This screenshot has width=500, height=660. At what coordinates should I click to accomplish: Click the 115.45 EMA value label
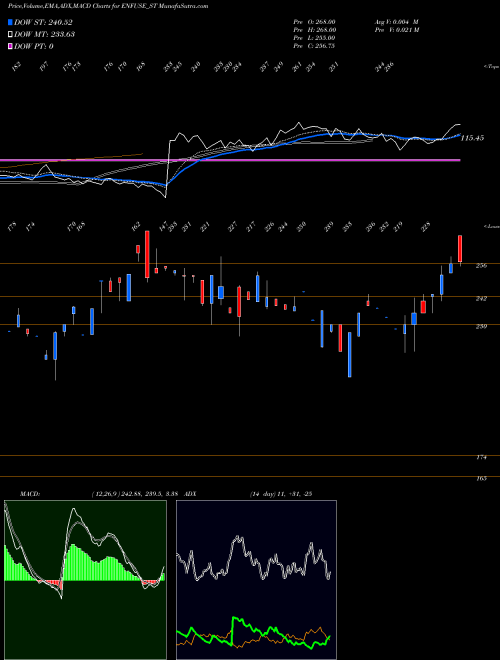[473, 138]
